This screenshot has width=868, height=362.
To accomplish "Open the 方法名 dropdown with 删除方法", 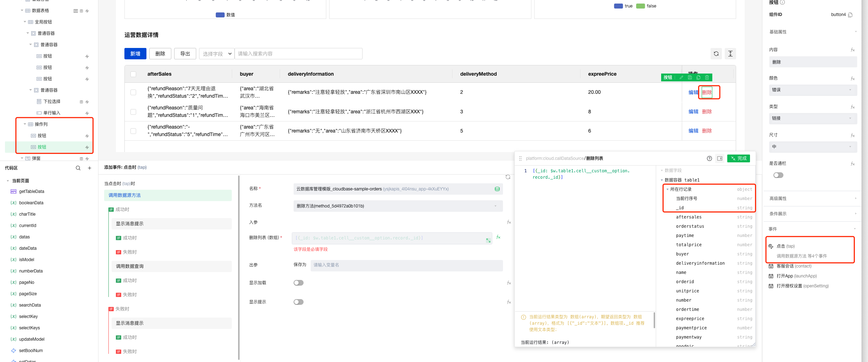I will coord(398,206).
